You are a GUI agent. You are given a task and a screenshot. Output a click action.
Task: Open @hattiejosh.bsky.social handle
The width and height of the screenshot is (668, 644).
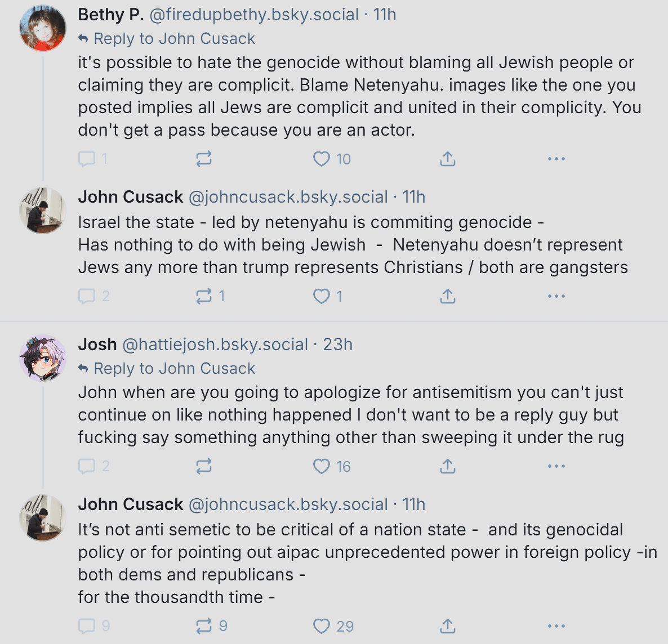click(x=215, y=345)
